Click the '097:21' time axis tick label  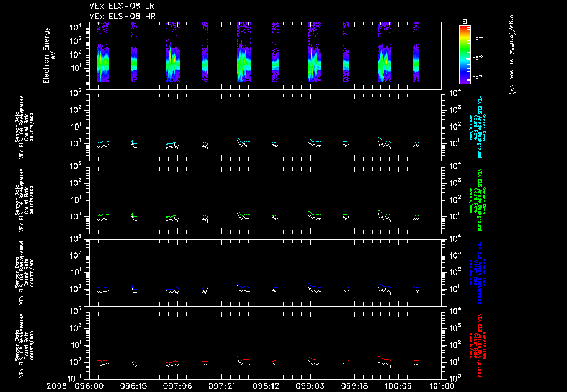click(221, 386)
